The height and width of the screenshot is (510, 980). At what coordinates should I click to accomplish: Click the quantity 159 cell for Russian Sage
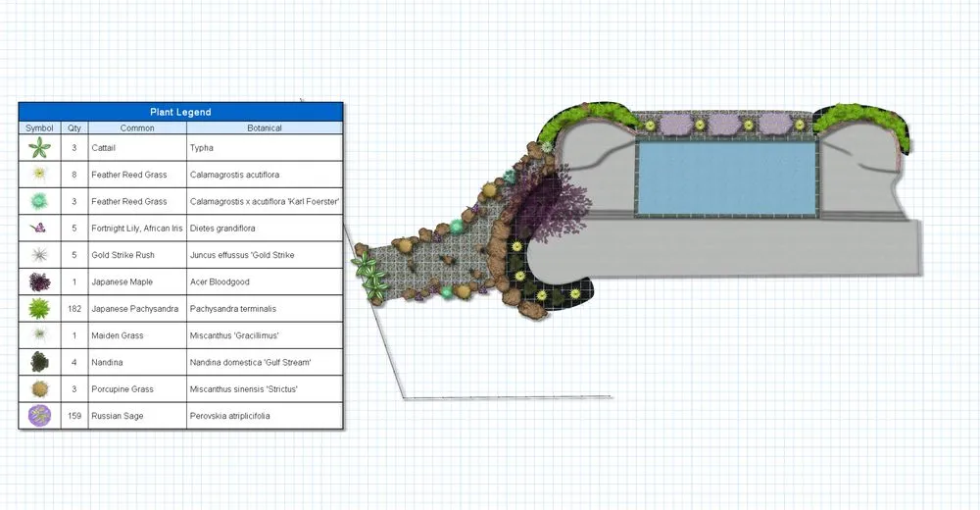click(x=73, y=416)
